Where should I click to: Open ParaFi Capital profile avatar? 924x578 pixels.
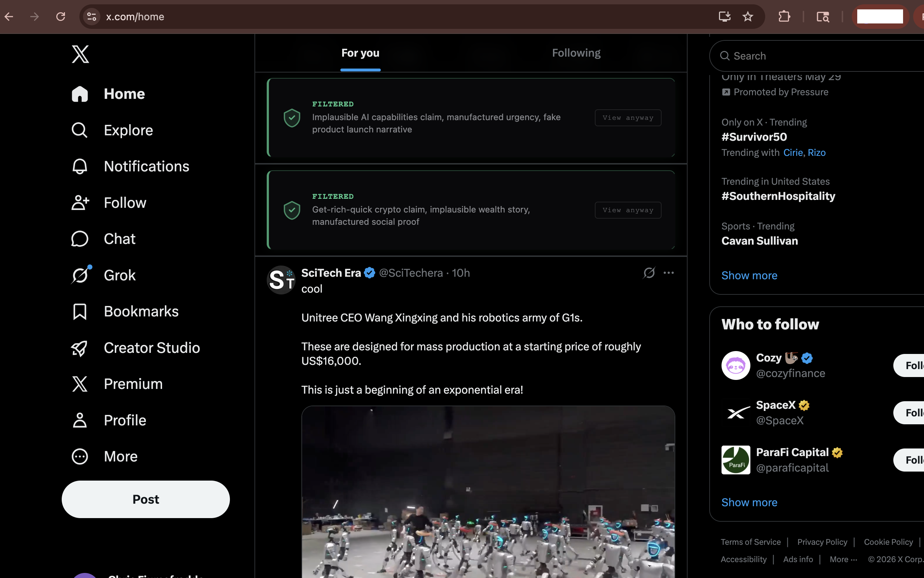[x=736, y=460]
